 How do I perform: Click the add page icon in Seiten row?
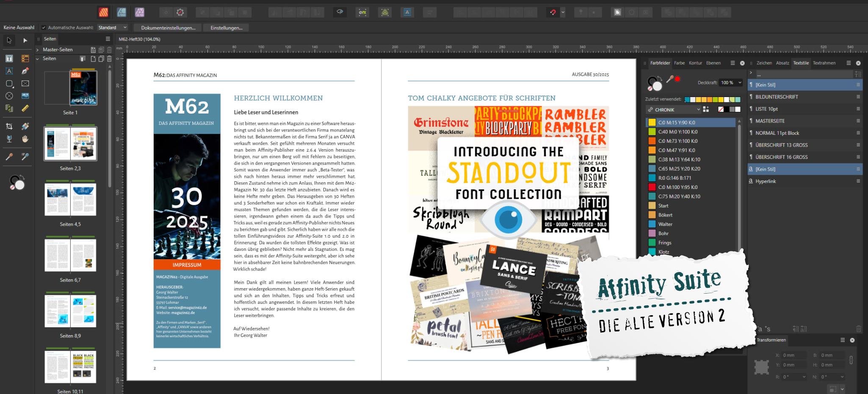coord(93,59)
